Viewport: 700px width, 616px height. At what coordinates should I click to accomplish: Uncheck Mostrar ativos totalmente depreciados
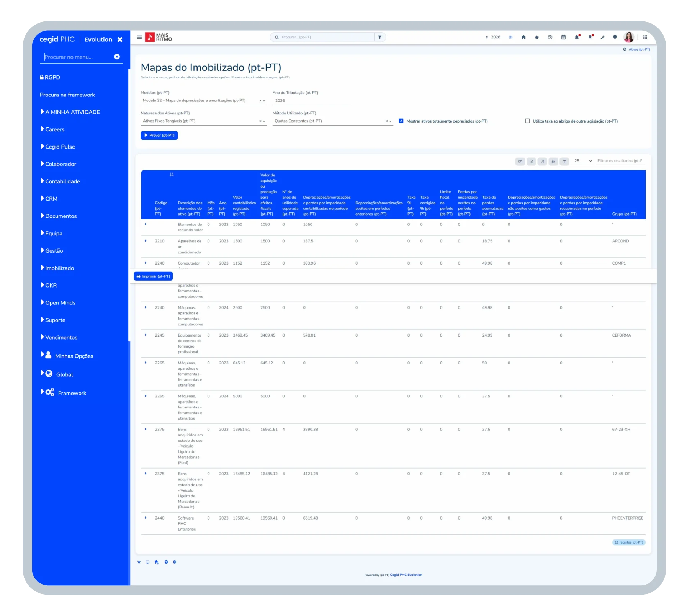point(401,121)
